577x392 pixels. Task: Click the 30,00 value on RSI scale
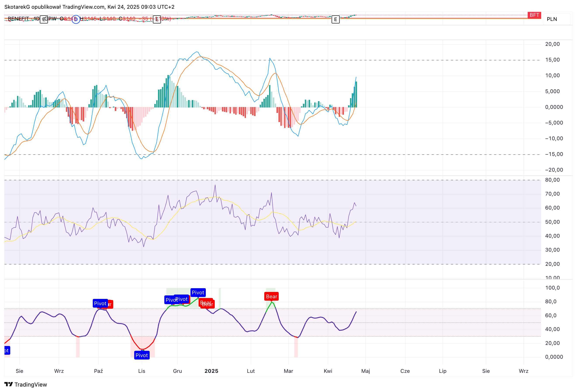pos(552,250)
